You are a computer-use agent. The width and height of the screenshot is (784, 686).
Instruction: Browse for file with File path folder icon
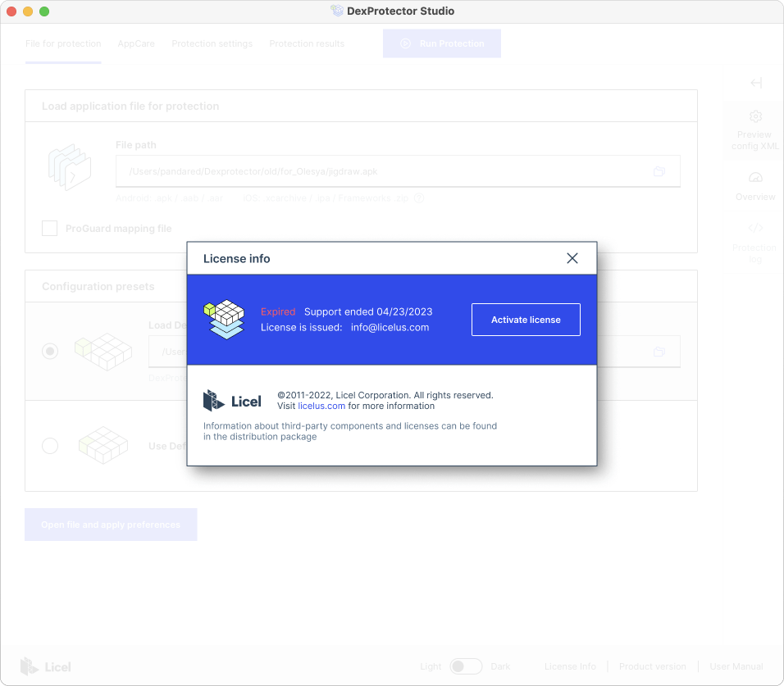tap(659, 171)
